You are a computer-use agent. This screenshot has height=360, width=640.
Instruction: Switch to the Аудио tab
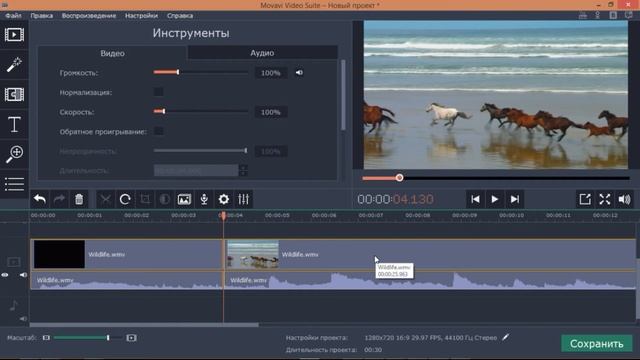pos(262,53)
